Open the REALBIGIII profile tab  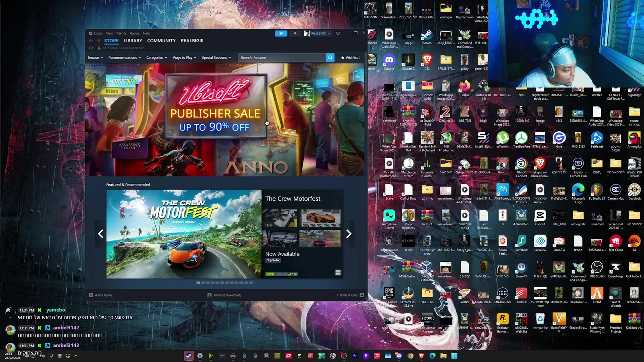tap(192, 41)
